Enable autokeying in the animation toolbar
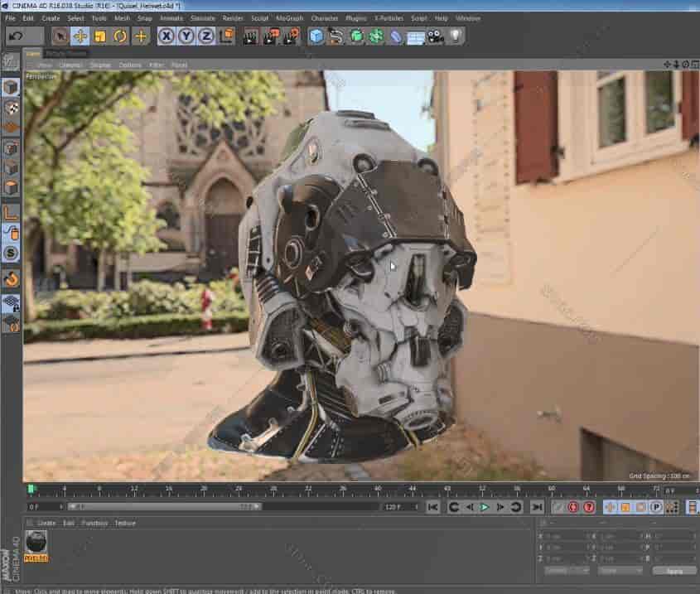The height and width of the screenshot is (594, 700). (x=590, y=505)
